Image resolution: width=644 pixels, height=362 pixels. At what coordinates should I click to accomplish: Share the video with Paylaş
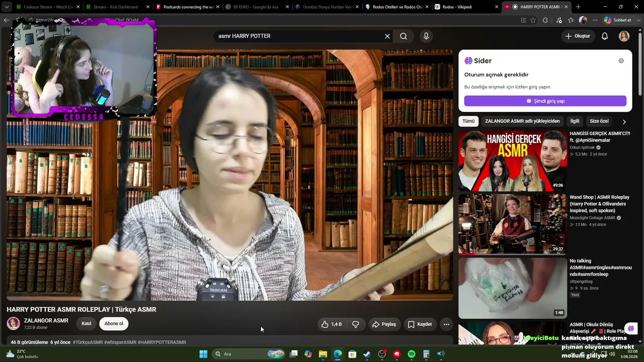pos(384,324)
